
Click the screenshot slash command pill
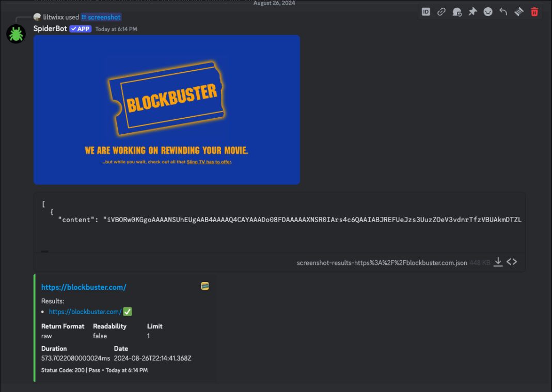[101, 17]
